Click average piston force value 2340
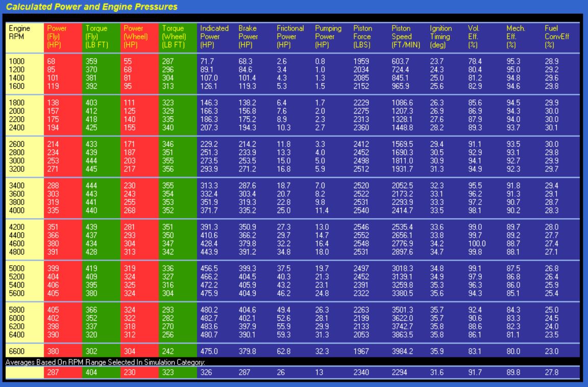Image resolution: width=588 pixels, height=387 pixels. pos(361,372)
